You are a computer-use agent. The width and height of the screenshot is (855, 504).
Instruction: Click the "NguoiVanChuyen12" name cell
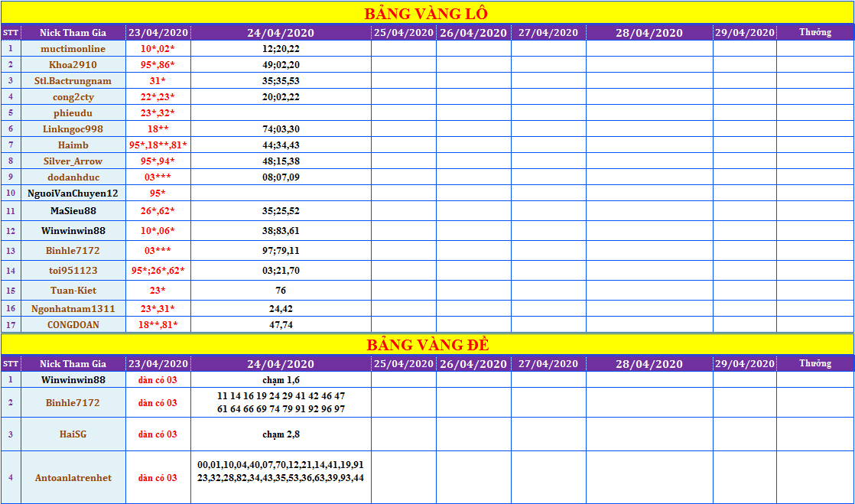73,193
